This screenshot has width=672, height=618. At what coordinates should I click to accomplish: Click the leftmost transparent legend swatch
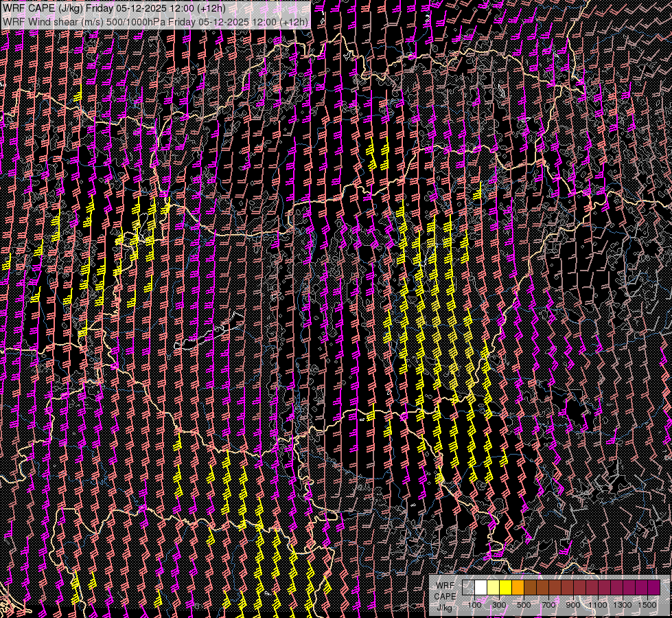coord(469,588)
